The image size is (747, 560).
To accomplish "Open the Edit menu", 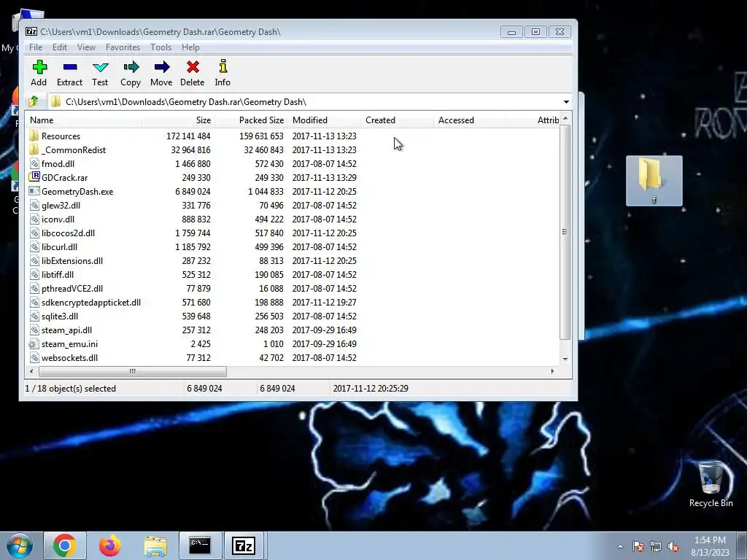I will pyautogui.click(x=60, y=47).
